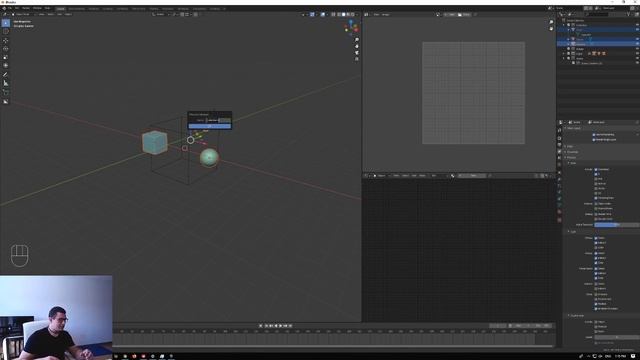Collapse the Collection tree in outliner
This screenshot has width=640, height=360.
pos(564,25)
